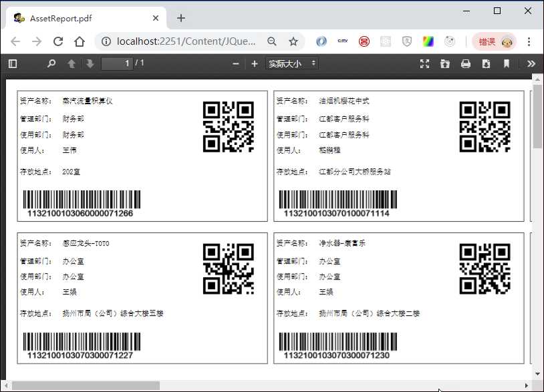Open a new browser tab
544x392 pixels.
coord(180,18)
